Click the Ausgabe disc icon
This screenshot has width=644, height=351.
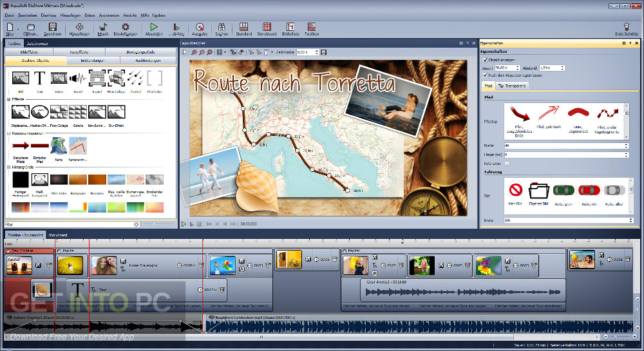tap(200, 27)
